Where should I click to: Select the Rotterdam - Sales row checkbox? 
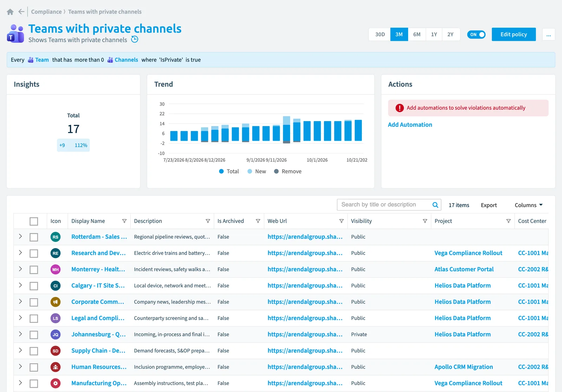[34, 237]
